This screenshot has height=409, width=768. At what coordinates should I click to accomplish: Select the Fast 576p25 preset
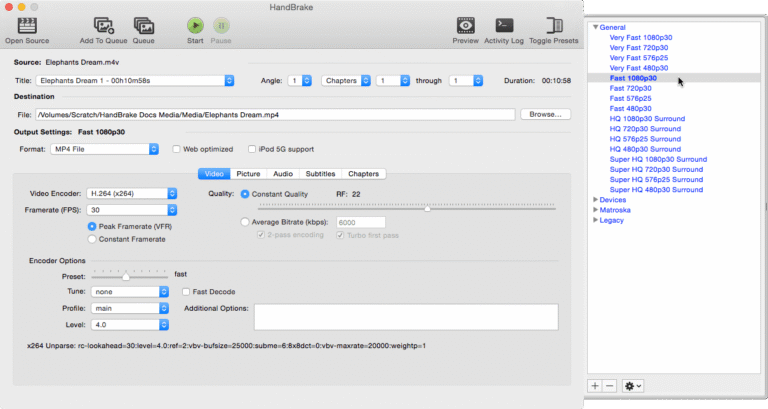(630, 98)
